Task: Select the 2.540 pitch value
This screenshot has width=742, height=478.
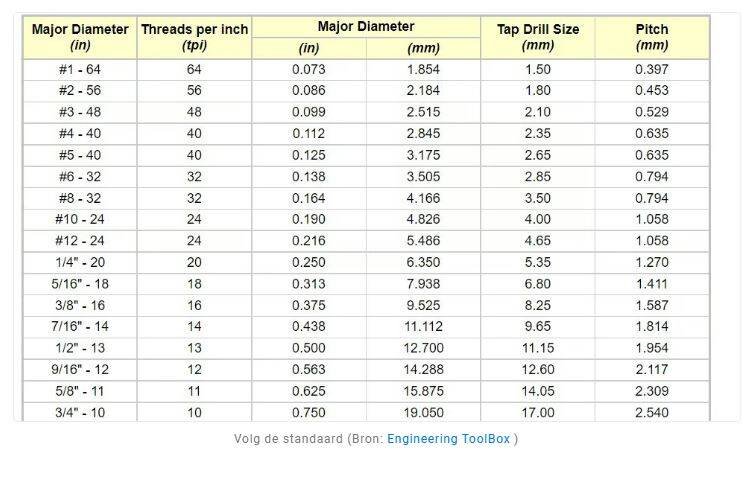Action: coord(652,412)
